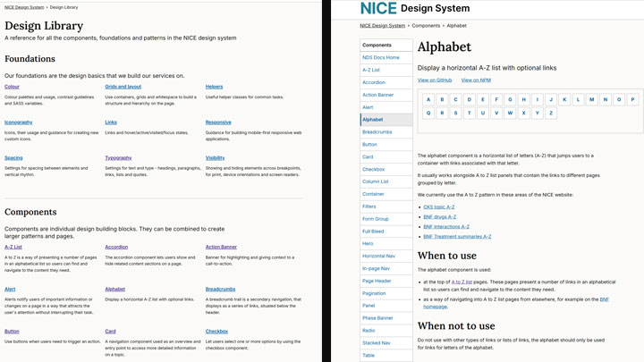Screen dimensions: 644x362
Task: Open the Iconography link
Action: point(19,122)
